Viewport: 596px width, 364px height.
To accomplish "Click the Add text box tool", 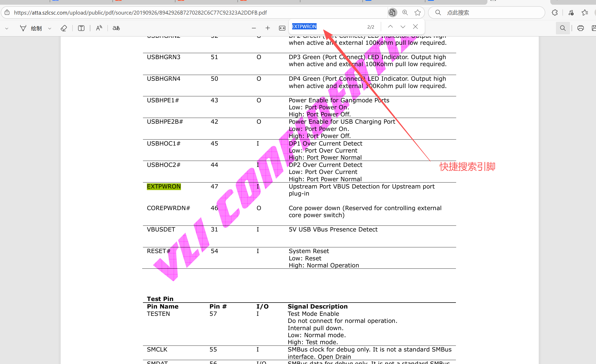I will pos(81,28).
